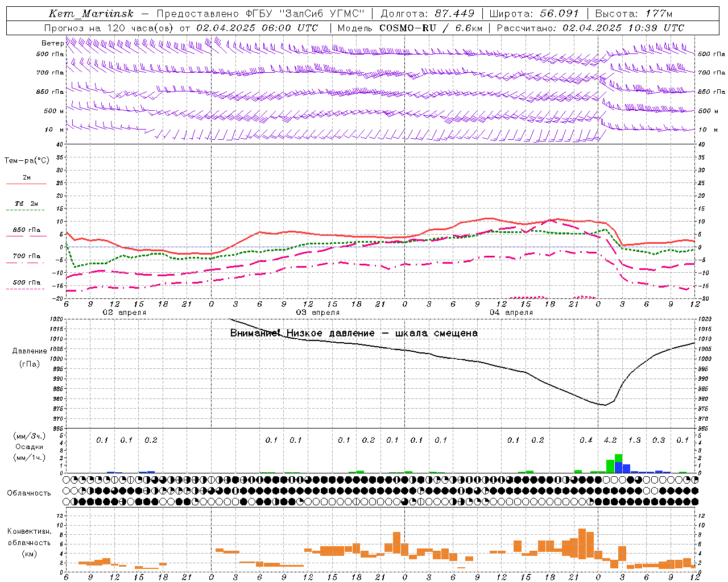Click 'Рассчитано: 02.04.2025 10:39 UTC' text

coord(590,28)
